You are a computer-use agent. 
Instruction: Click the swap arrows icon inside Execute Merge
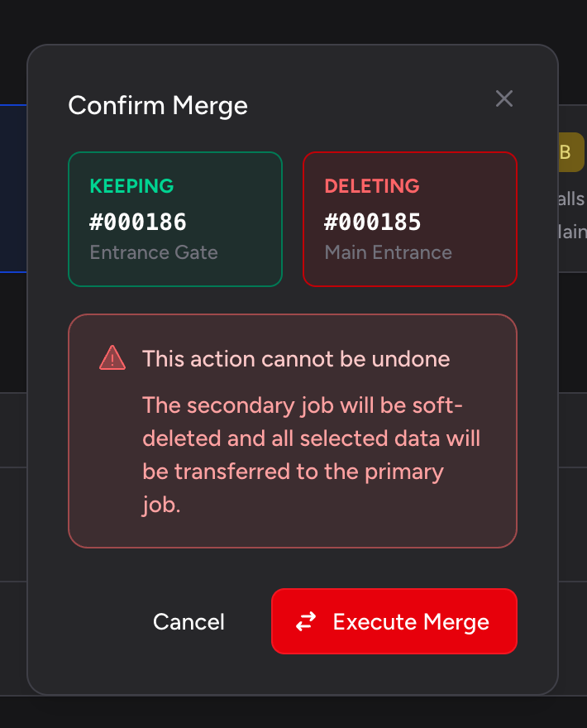click(307, 621)
